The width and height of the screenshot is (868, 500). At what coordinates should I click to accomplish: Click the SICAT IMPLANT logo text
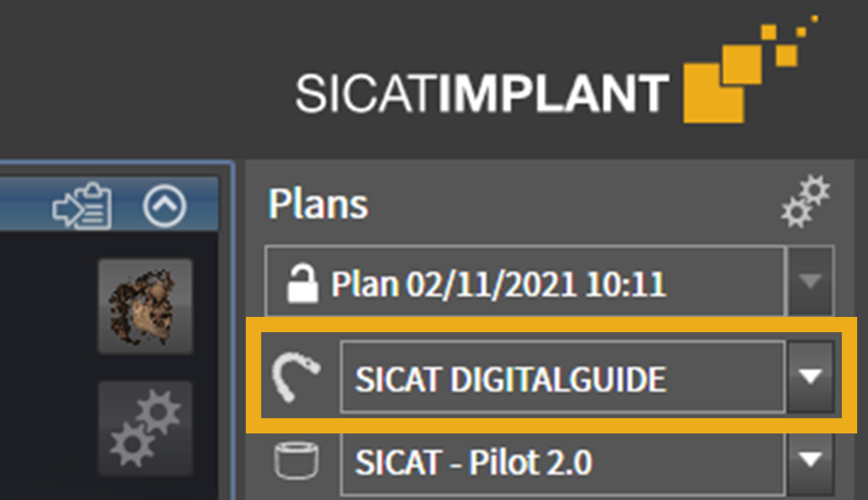482,93
